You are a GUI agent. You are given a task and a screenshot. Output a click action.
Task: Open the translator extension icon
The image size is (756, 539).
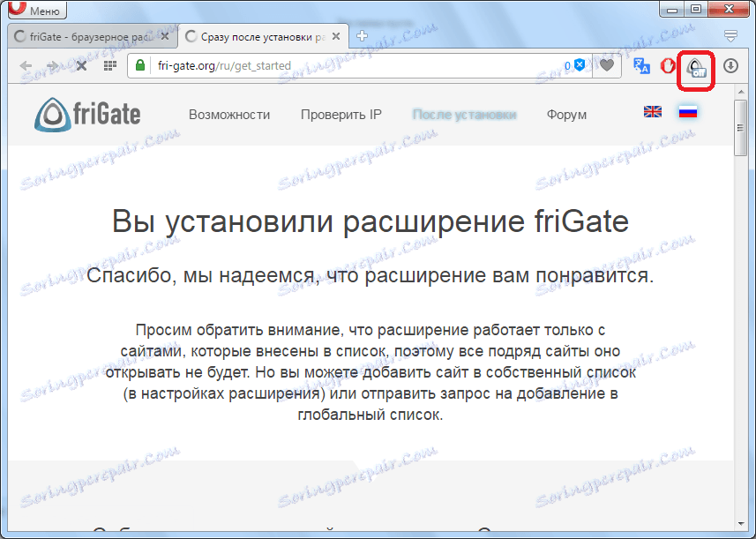[x=641, y=65]
